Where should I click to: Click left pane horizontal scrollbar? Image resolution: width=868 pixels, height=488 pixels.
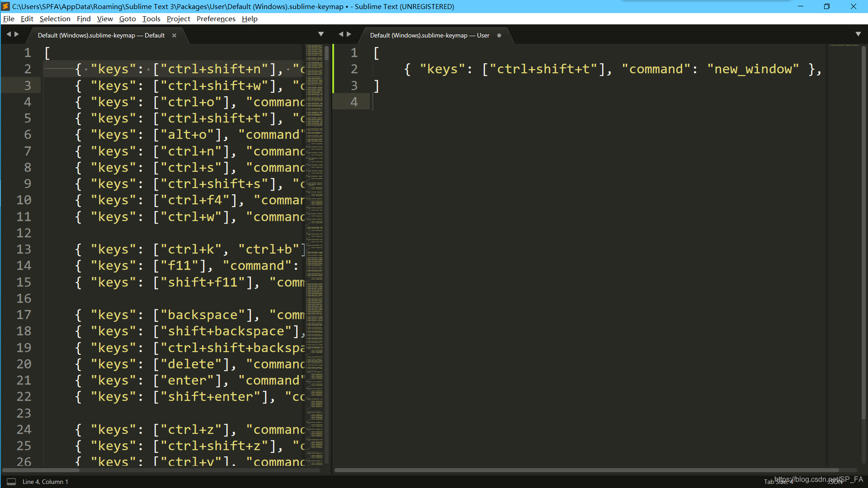[x=41, y=470]
